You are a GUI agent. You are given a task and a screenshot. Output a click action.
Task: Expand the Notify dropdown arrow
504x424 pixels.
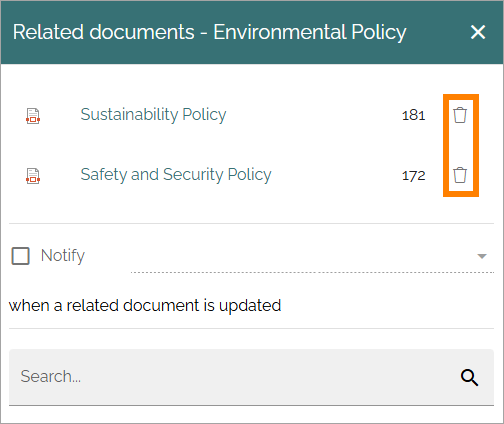[x=482, y=256]
